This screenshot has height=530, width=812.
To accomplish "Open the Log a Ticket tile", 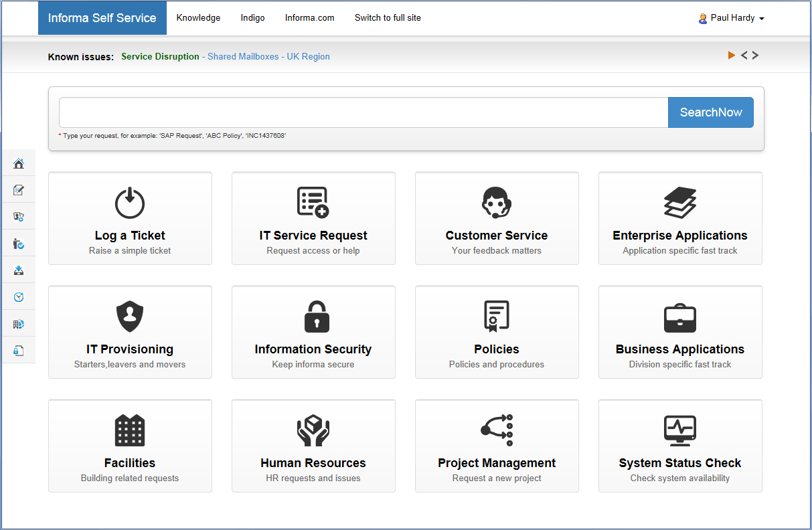I will point(130,218).
